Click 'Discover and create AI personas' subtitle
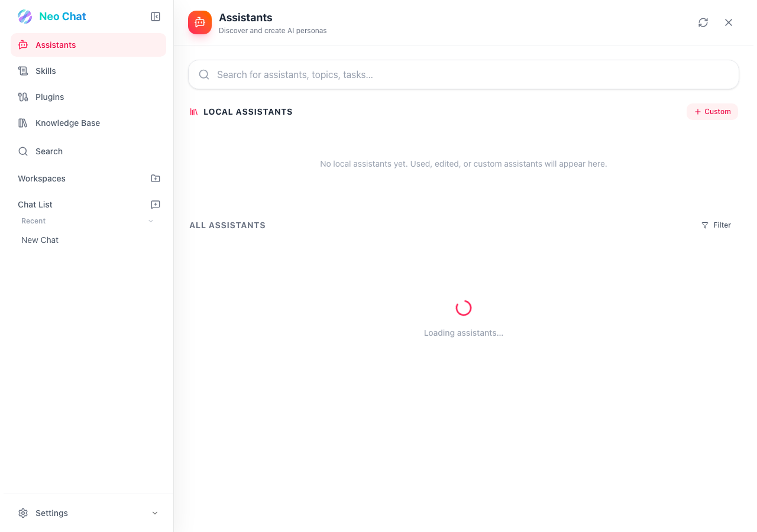Viewport: 757px width, 532px height. point(273,31)
